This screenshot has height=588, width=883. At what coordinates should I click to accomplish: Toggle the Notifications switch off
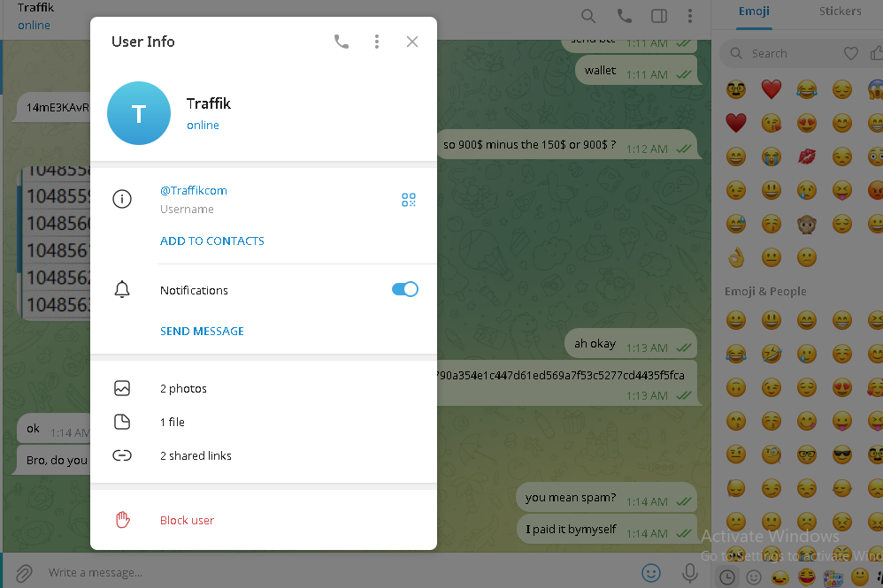click(405, 289)
